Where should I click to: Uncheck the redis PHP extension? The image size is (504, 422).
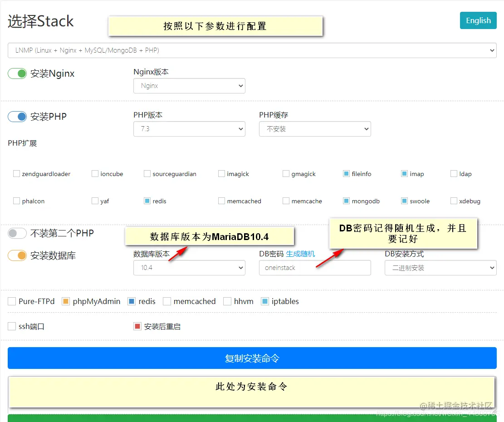click(x=147, y=201)
